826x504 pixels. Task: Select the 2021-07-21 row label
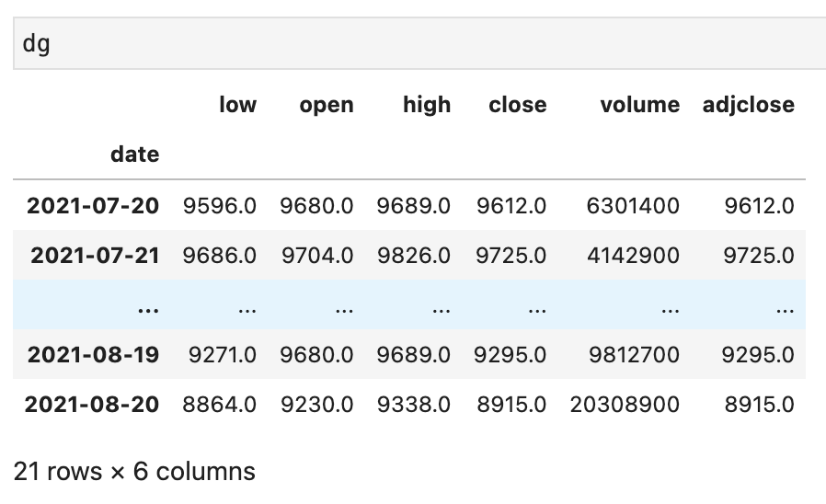pyautogui.click(x=93, y=255)
